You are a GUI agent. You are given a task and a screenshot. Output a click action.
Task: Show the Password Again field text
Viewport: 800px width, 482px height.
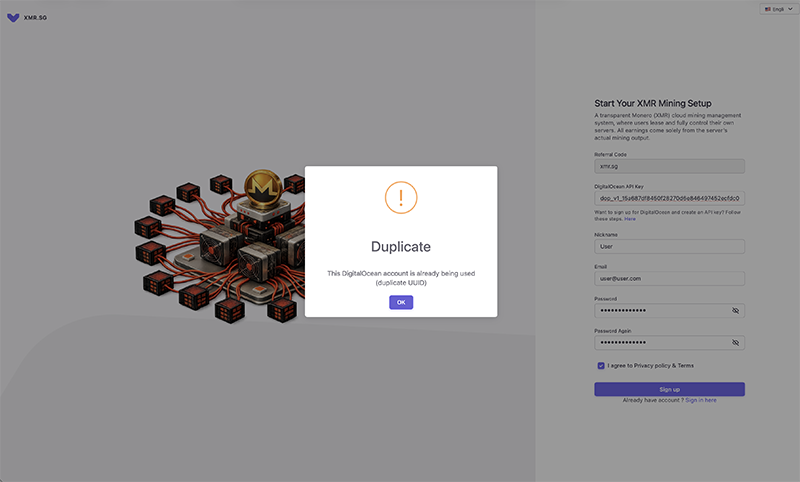pos(735,342)
